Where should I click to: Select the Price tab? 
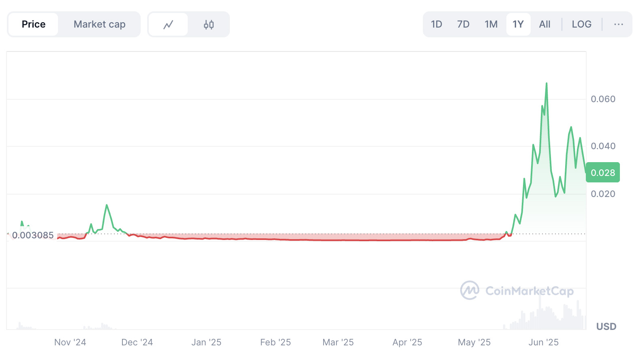click(34, 24)
